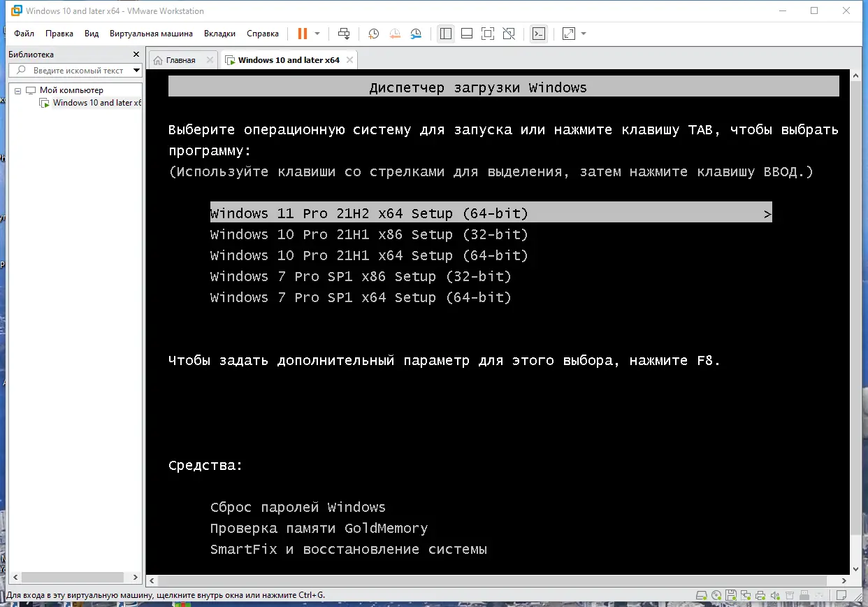Click the library scrollbar right arrow
The height and width of the screenshot is (607, 868).
137,577
